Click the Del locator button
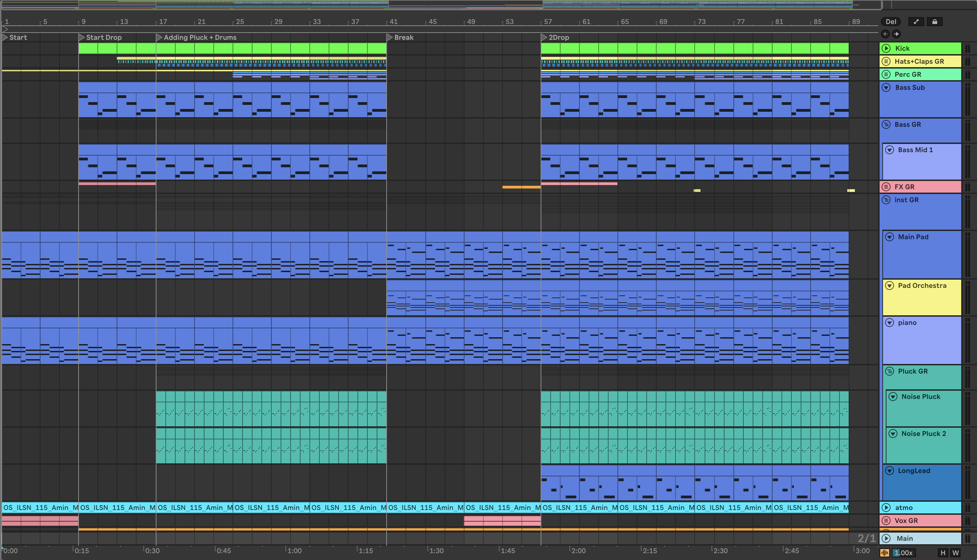 891,22
